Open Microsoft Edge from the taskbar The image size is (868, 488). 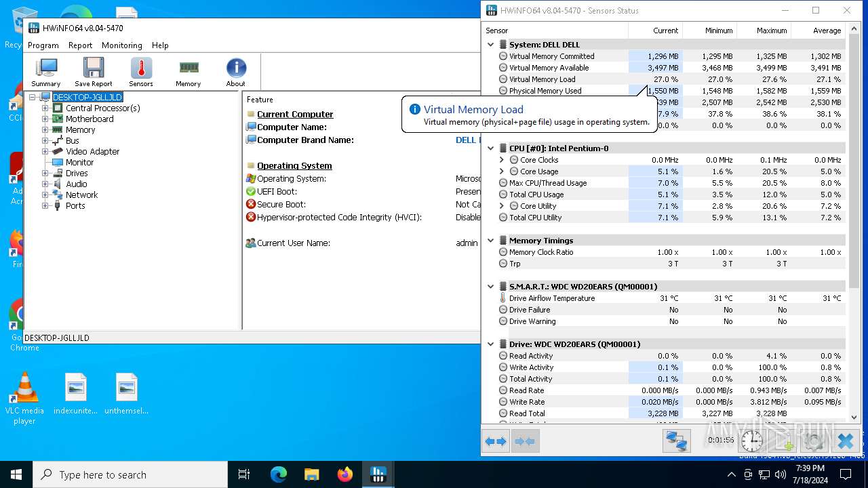pyautogui.click(x=279, y=474)
